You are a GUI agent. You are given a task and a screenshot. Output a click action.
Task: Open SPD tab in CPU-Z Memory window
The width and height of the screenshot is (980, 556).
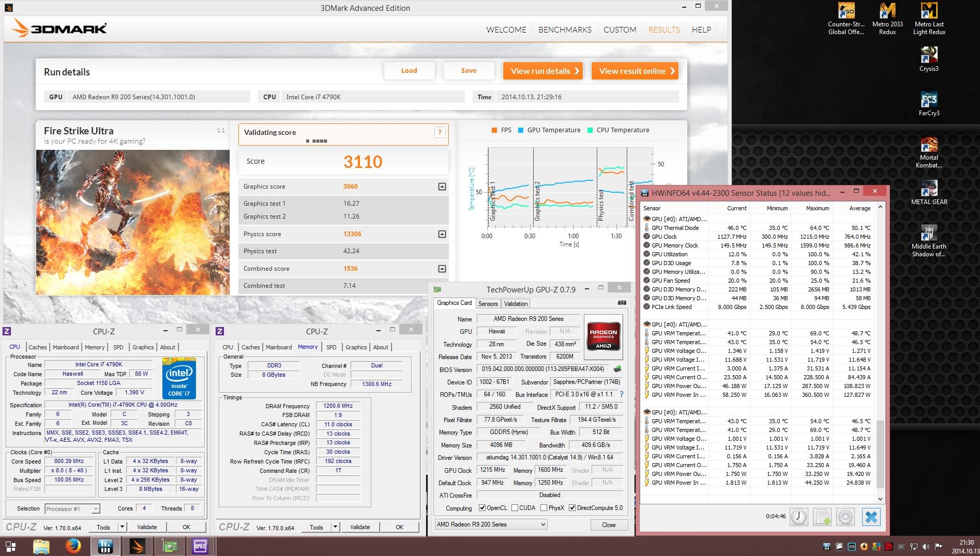click(x=331, y=347)
